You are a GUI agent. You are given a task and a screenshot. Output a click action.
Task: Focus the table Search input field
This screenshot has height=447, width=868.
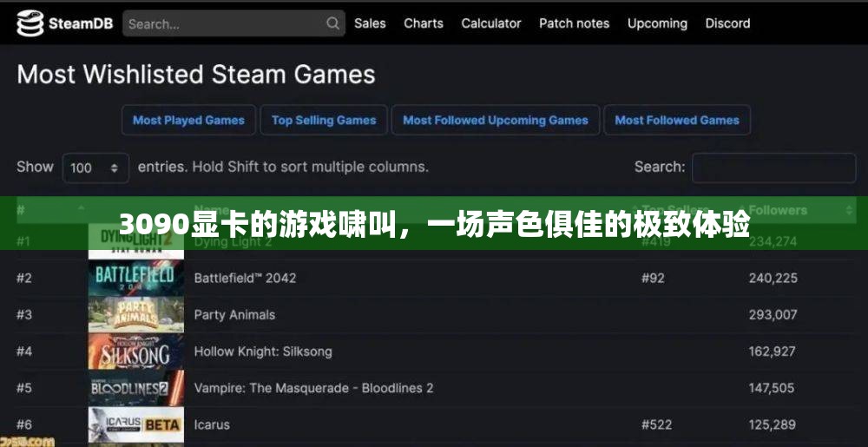click(x=774, y=168)
